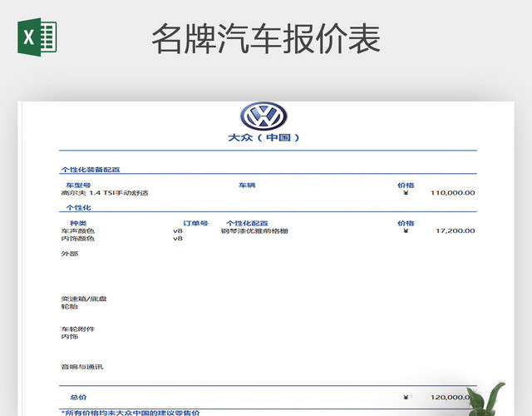Click the 轮胎 category label

point(70,306)
